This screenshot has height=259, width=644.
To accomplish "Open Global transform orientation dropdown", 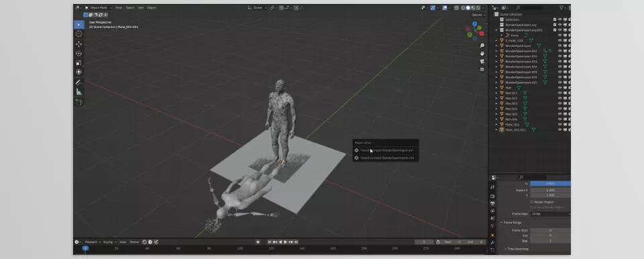I will [258, 8].
